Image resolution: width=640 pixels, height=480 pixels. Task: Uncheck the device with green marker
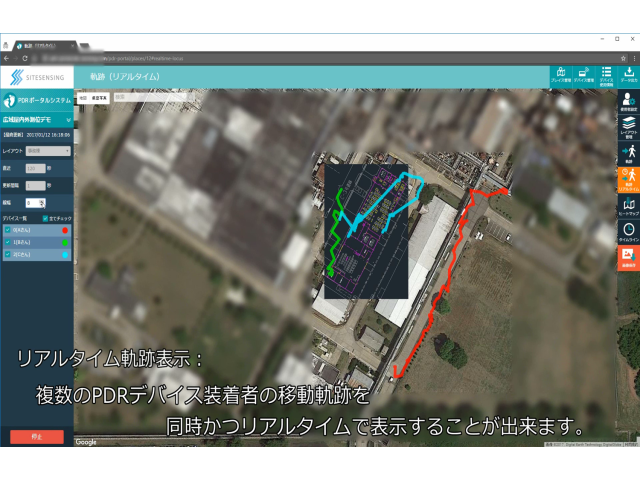[7, 242]
